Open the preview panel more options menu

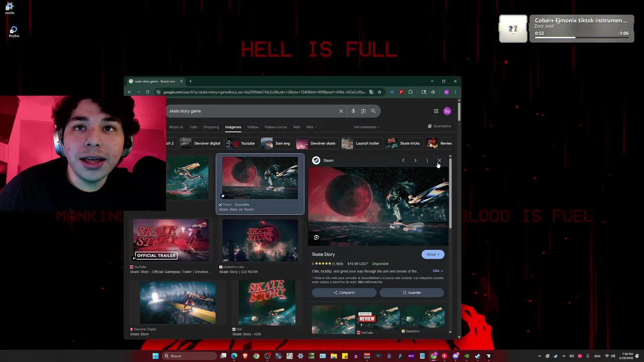427,160
